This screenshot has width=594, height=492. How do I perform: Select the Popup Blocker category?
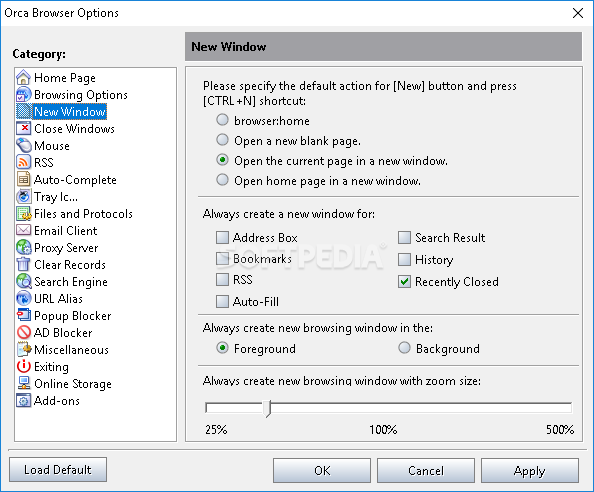(72, 316)
